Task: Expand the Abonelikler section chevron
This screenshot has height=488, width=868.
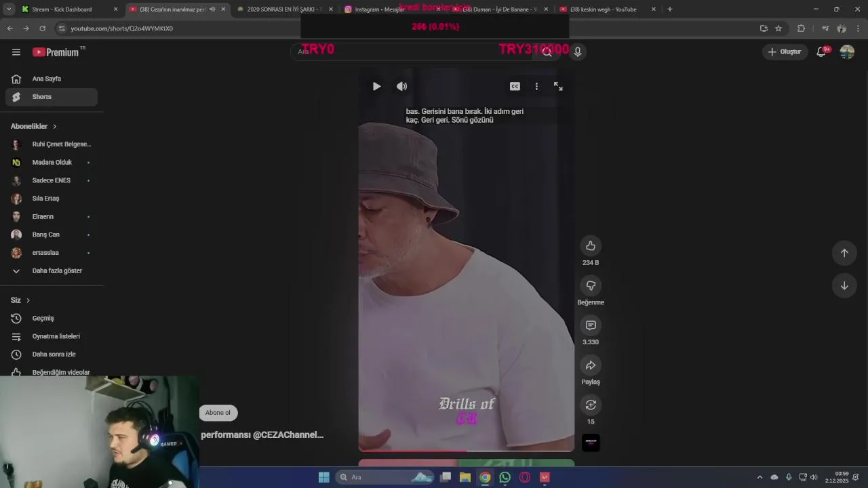Action: pyautogui.click(x=55, y=126)
